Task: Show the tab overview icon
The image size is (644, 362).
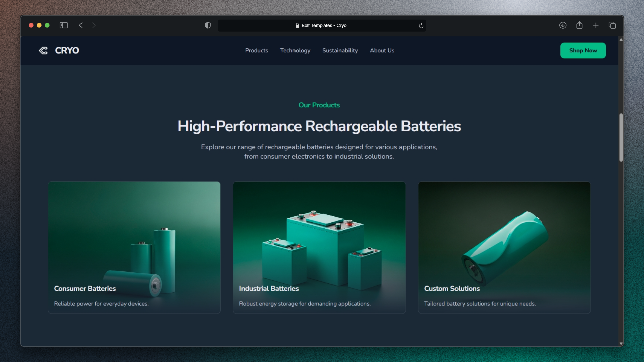Action: click(612, 25)
